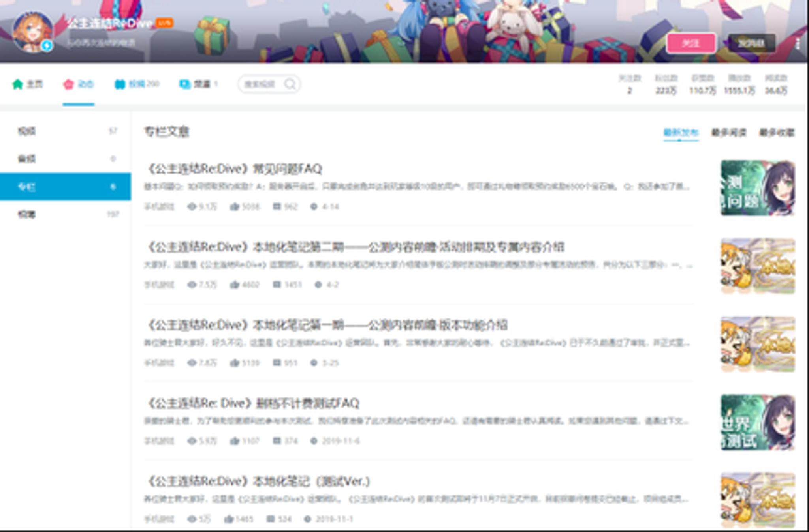Viewport: 809px width, 532px height.
Task: Click the 手机游戏 category tag under 常见问题FAQ
Action: click(x=159, y=206)
